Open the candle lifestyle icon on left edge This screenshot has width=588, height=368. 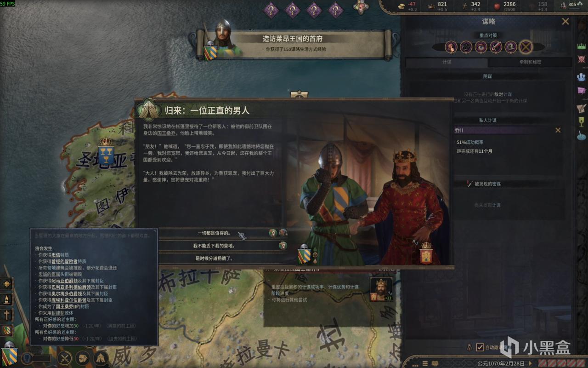(x=7, y=299)
